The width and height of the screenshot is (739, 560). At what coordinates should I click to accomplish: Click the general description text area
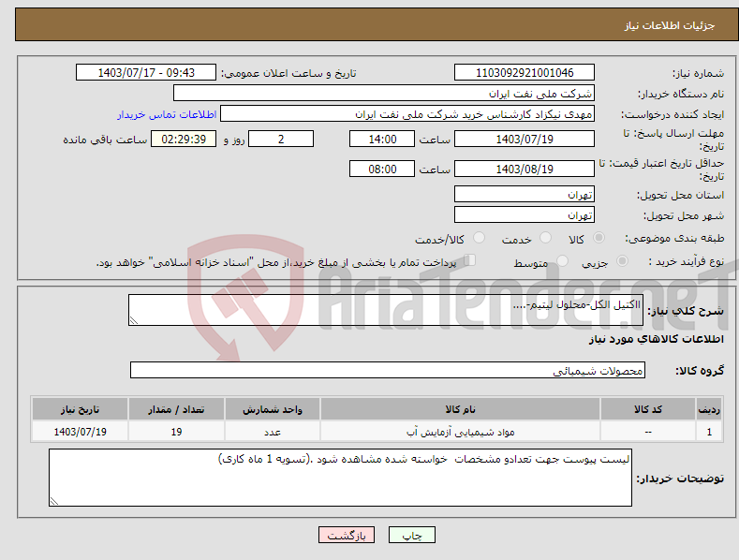(386, 310)
